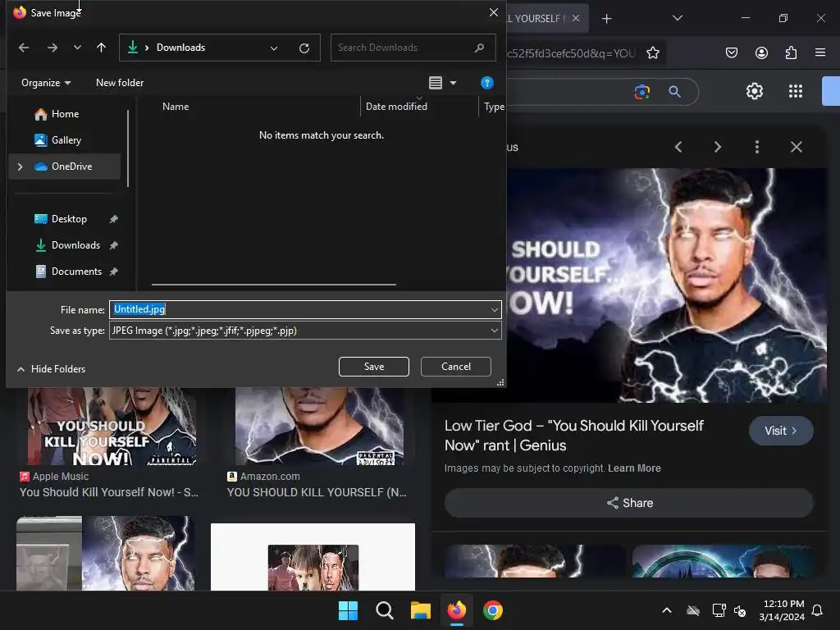Unpin Documents using its pin icon

pyautogui.click(x=113, y=272)
